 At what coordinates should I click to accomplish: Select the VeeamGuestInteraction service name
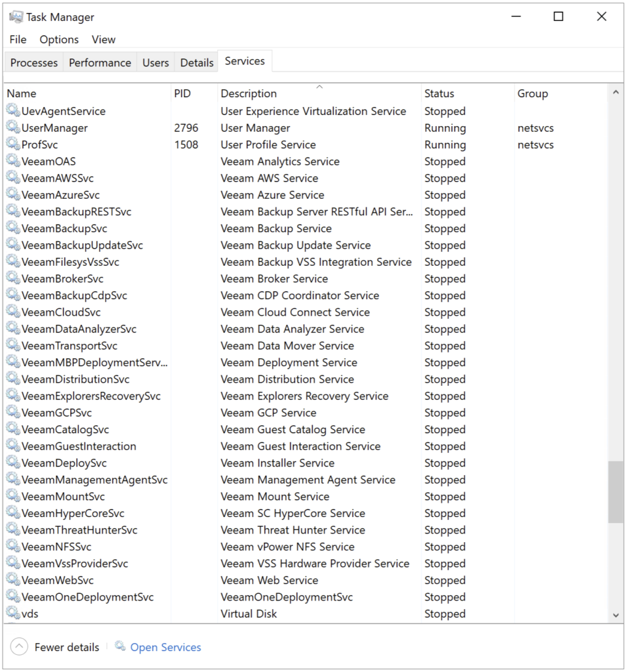79,446
